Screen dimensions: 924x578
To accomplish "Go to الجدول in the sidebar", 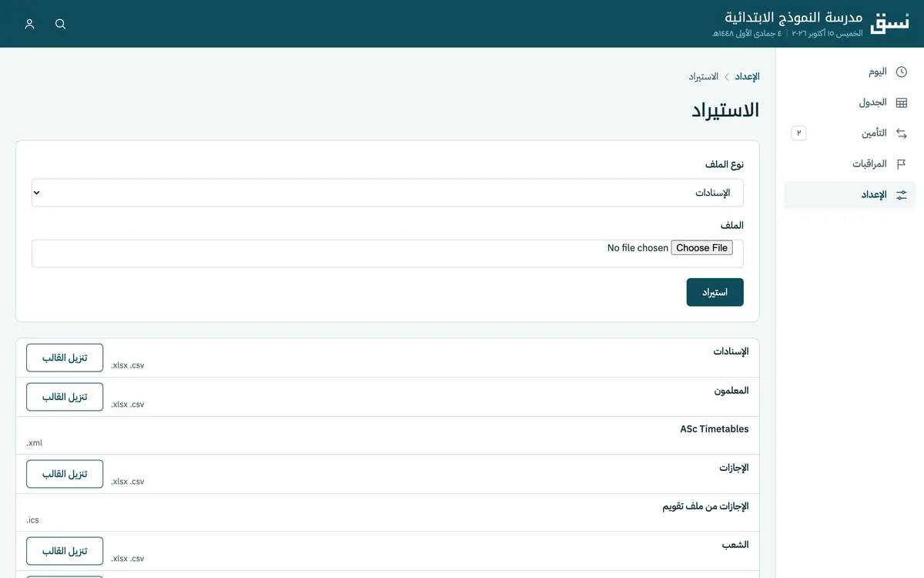I will point(850,102).
